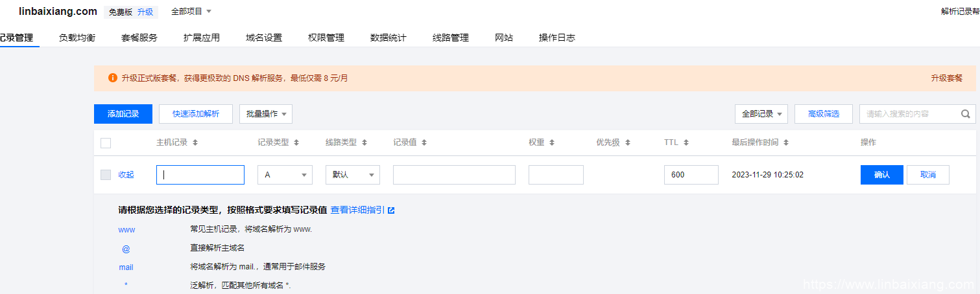Open the 全部记录 filter dropdown
980x294 pixels.
[761, 114]
